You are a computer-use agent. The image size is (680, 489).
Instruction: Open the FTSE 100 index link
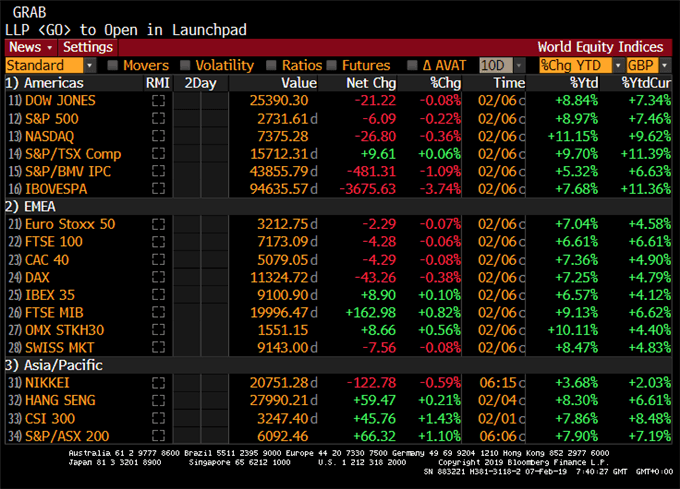54,241
